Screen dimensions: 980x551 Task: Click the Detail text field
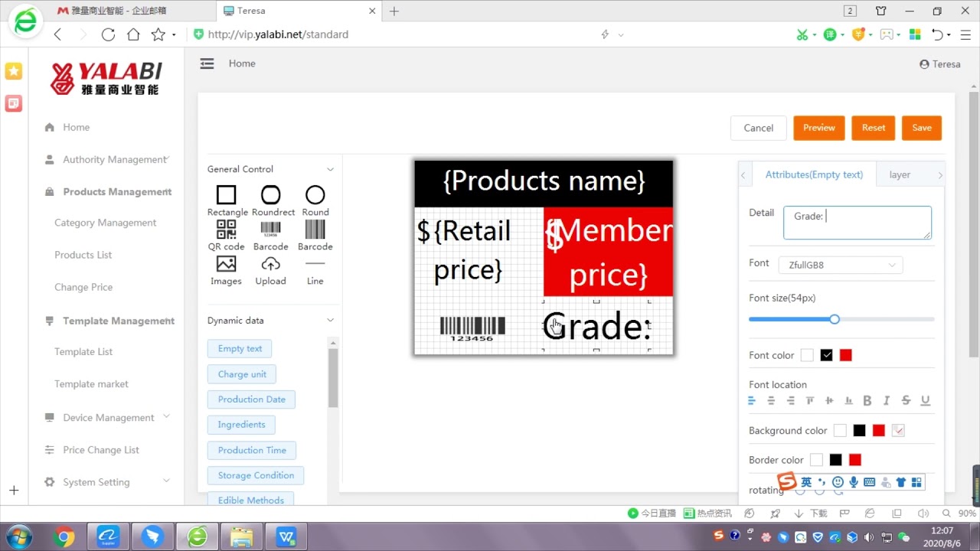coord(857,223)
